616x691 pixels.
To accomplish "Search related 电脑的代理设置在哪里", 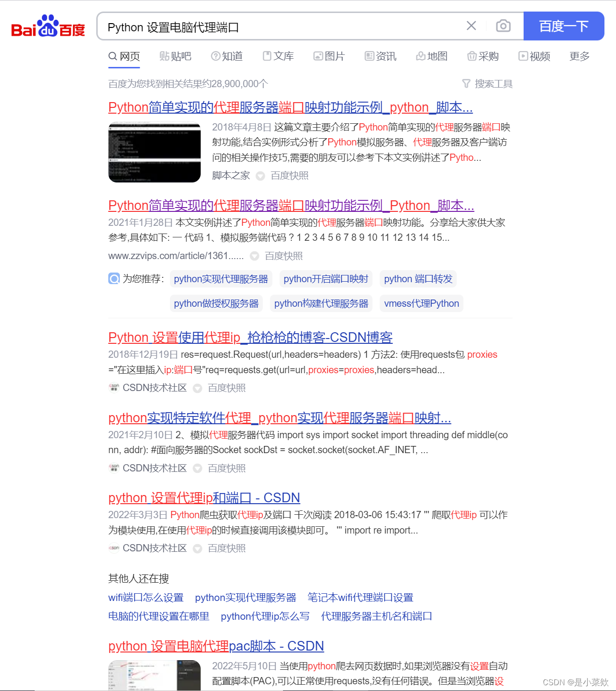I will [159, 616].
